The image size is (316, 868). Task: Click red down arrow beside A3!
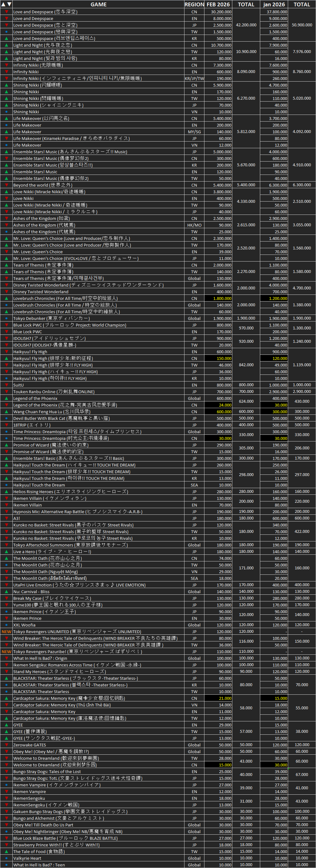pyautogui.click(x=6, y=519)
